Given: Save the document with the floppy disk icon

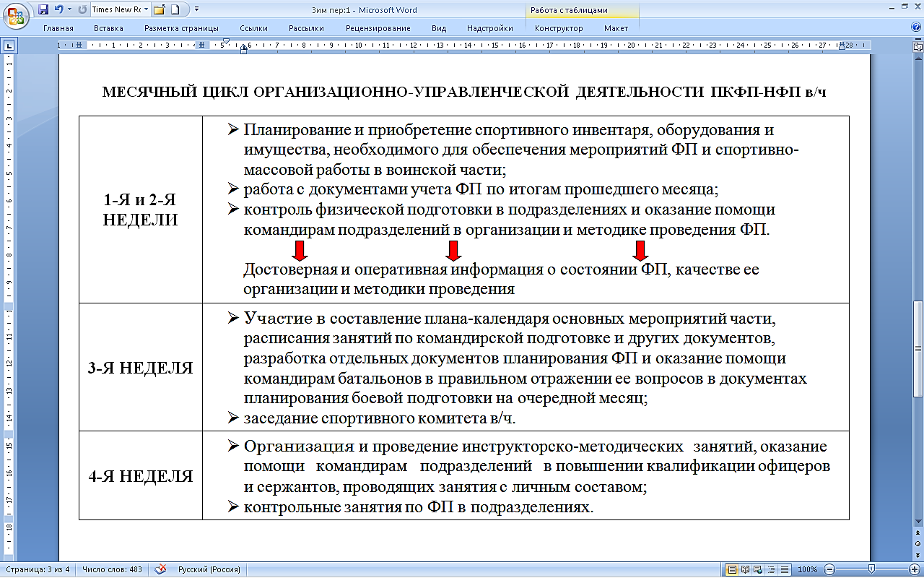Looking at the screenshot, I should [43, 10].
